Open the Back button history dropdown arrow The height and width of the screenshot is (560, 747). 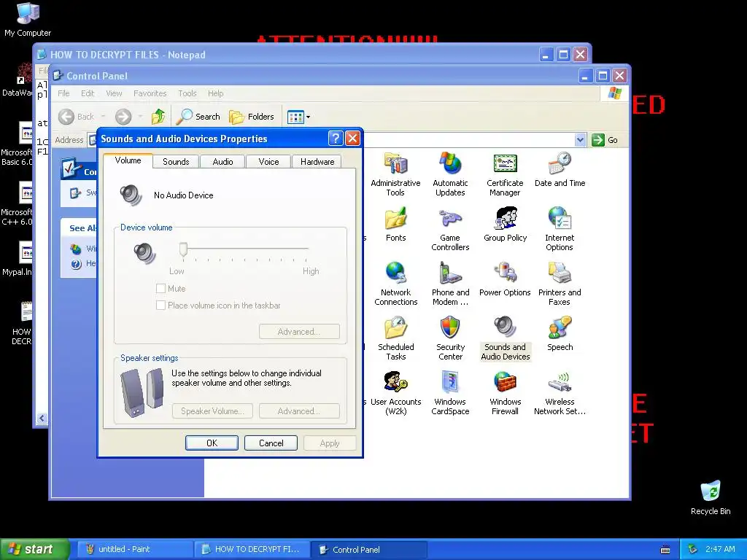click(104, 117)
